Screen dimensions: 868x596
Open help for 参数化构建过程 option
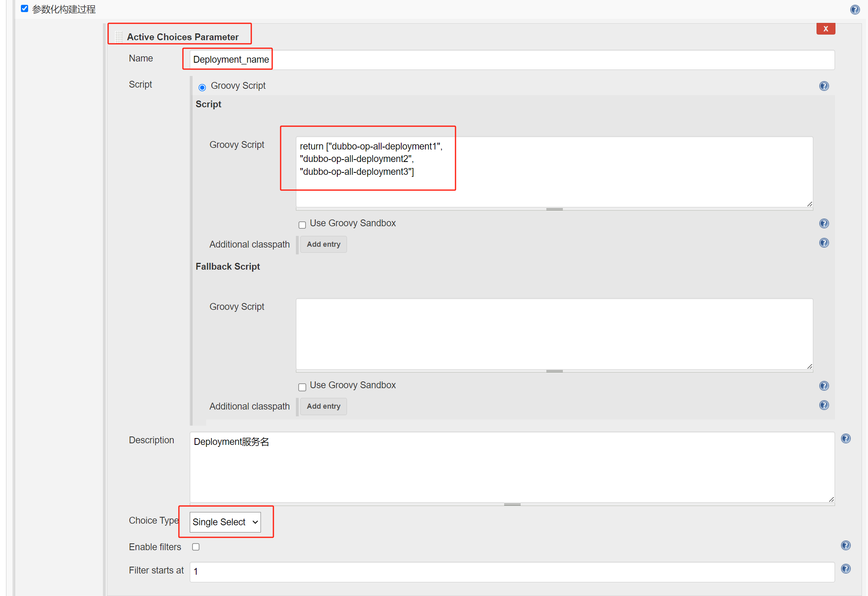(x=855, y=9)
